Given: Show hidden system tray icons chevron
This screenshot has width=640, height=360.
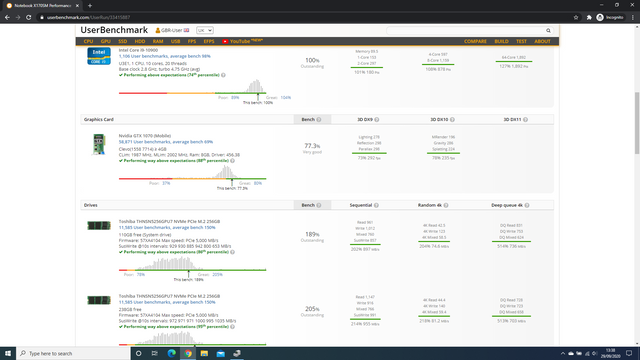Looking at the screenshot, I should tap(563, 353).
